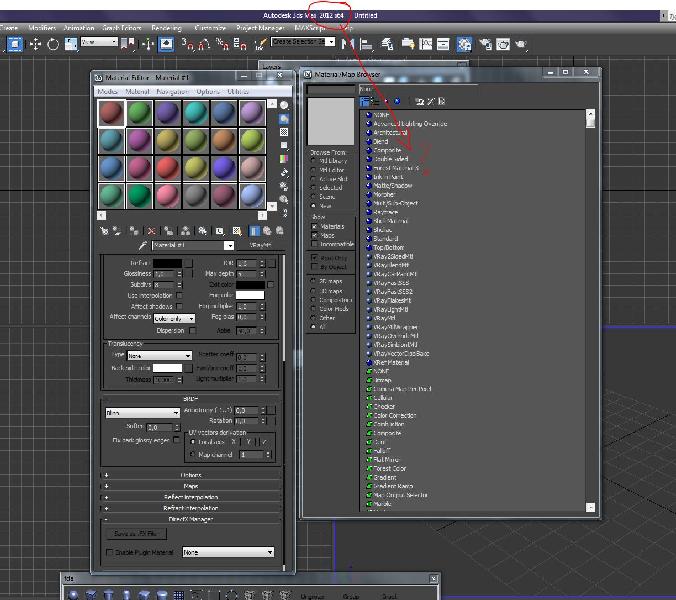Choose Blend material in browser list
This screenshot has height=600, width=676.
(x=381, y=141)
